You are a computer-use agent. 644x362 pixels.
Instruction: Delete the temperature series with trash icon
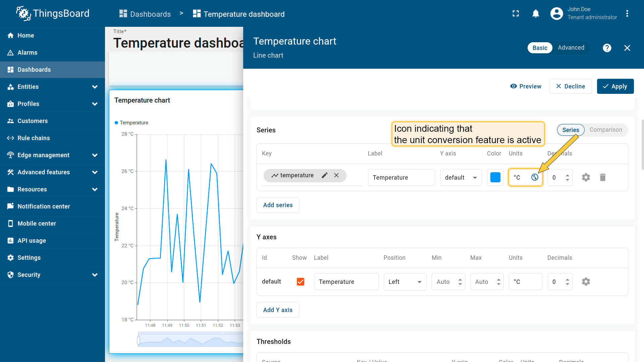click(x=602, y=177)
